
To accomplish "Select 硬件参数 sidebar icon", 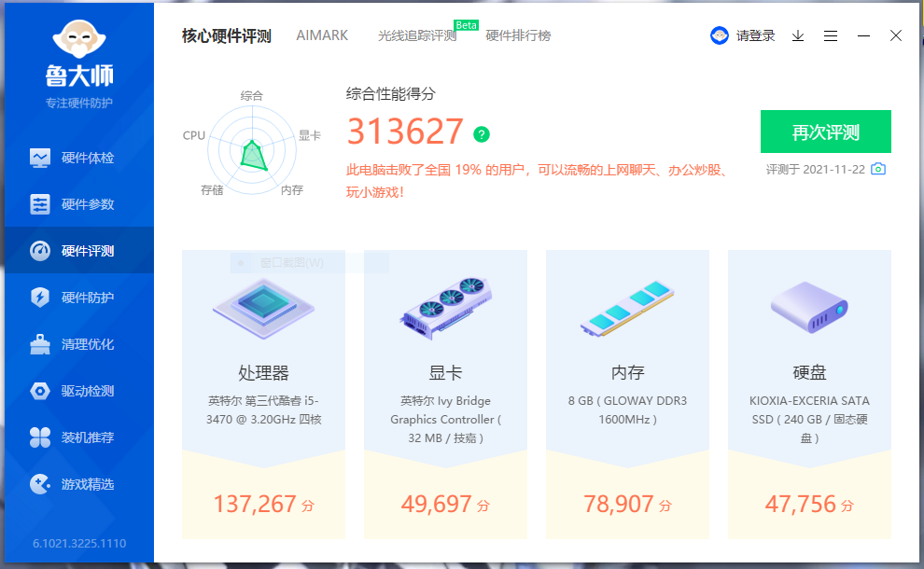I will tap(40, 204).
